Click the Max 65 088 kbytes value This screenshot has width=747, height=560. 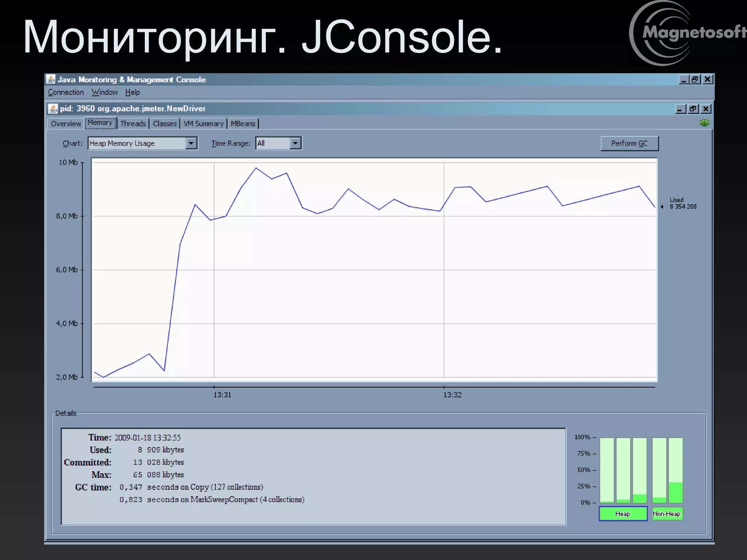click(158, 475)
